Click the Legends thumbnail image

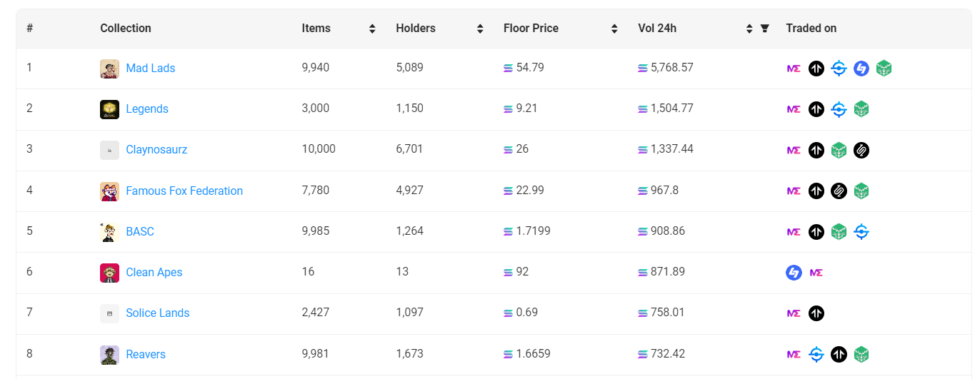pyautogui.click(x=109, y=109)
